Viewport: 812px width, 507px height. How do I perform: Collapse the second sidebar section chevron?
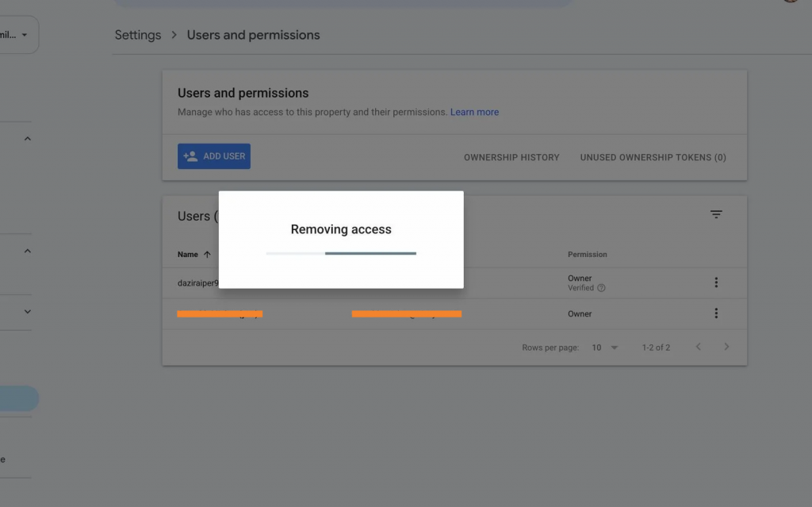coord(28,251)
